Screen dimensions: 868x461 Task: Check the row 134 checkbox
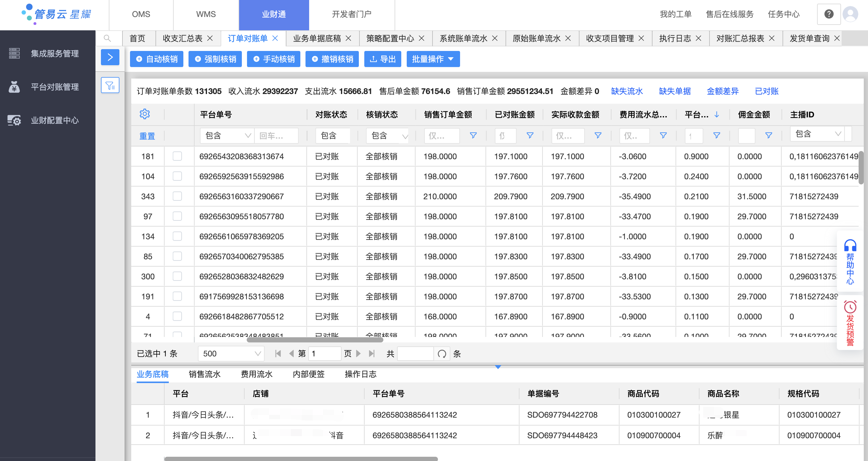(x=177, y=236)
